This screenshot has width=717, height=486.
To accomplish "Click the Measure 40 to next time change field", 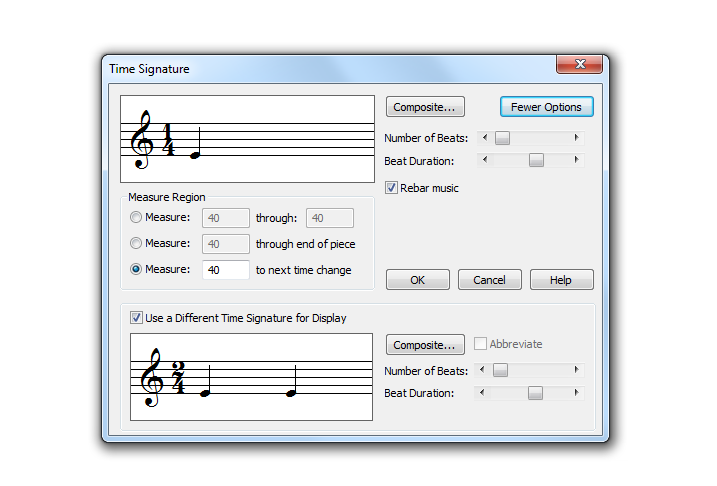I will coord(226,270).
